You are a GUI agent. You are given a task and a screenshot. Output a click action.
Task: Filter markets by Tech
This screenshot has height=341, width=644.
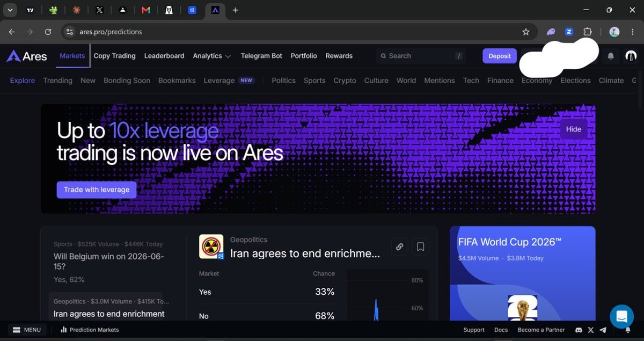pos(471,81)
